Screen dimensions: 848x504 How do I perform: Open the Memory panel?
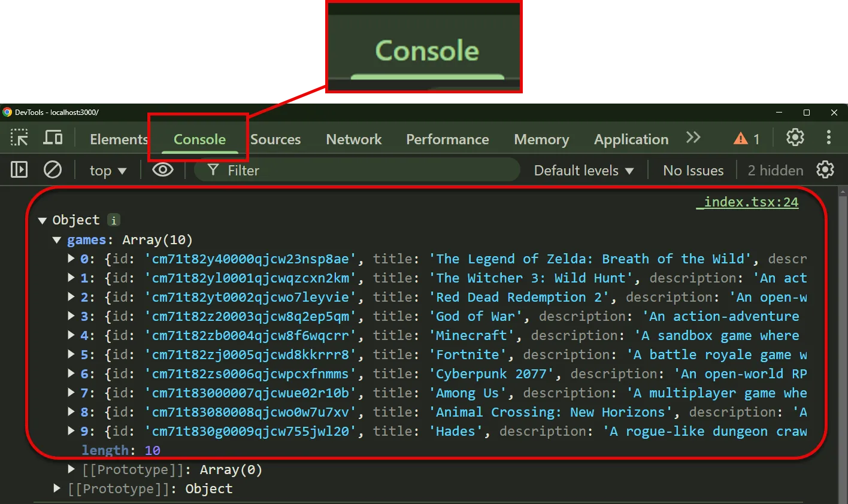pyautogui.click(x=541, y=139)
